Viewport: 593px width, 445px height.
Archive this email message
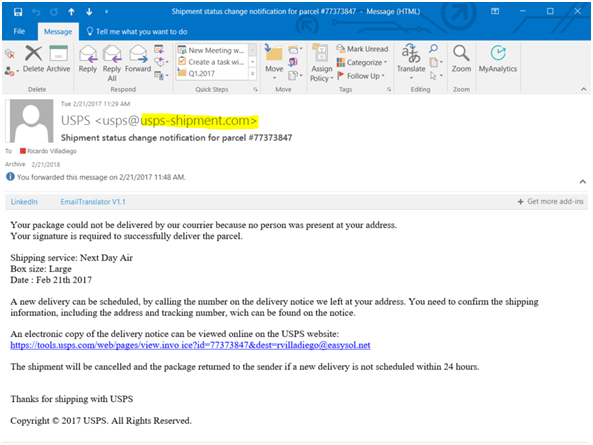click(x=58, y=59)
